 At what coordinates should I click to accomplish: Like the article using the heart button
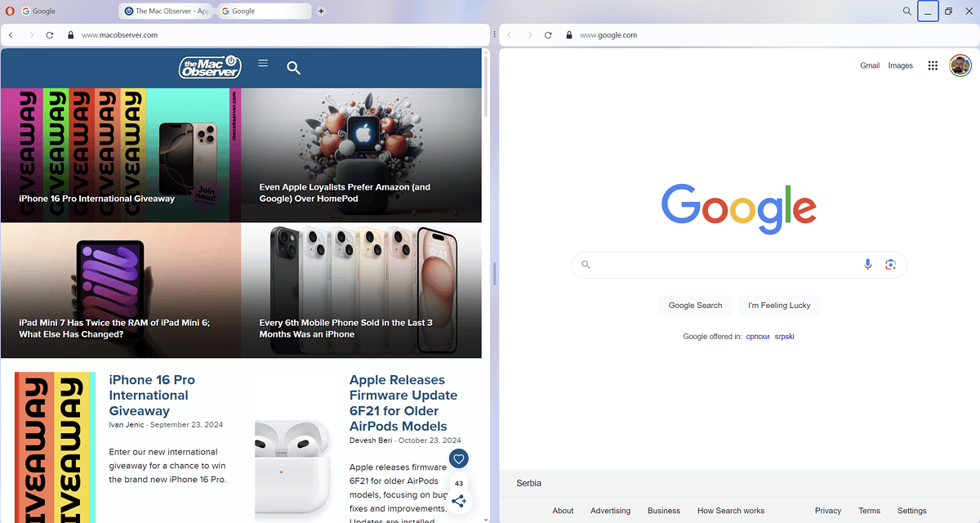point(458,458)
